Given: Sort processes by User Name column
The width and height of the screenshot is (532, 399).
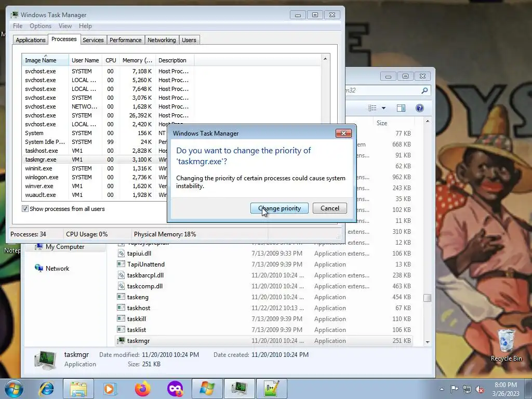Looking at the screenshot, I should [85, 60].
